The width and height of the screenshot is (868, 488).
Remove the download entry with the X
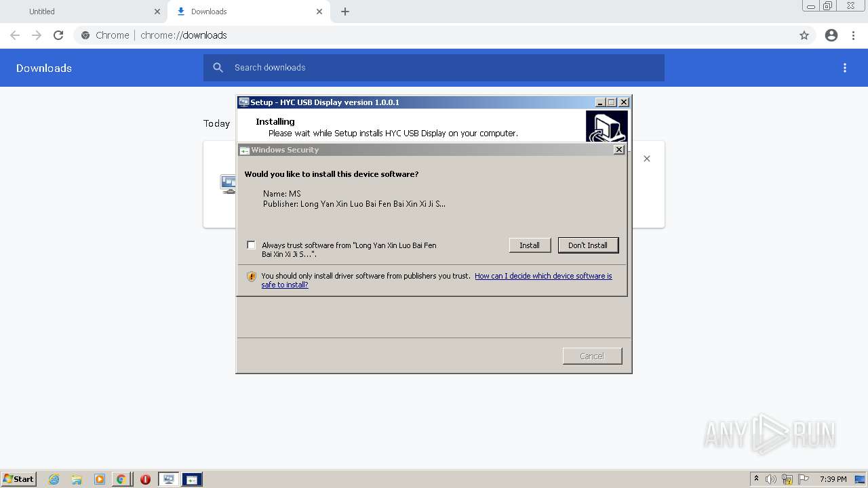(647, 159)
